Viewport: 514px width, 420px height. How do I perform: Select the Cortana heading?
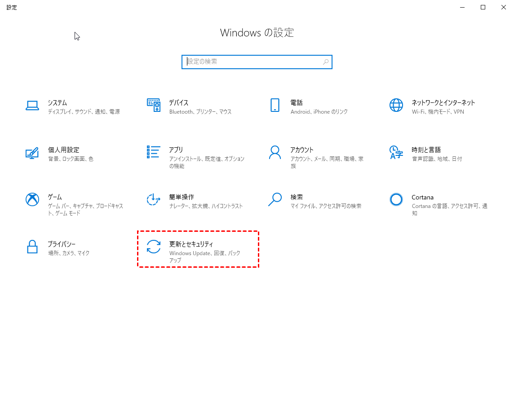422,197
